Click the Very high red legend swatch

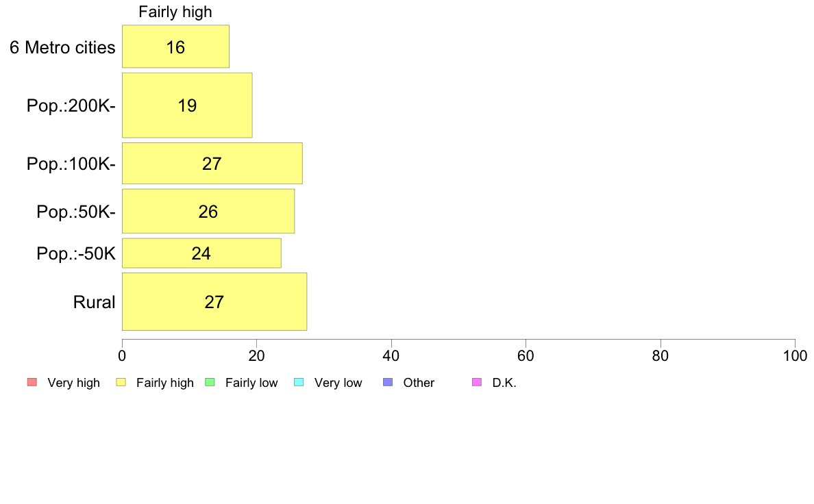click(32, 383)
